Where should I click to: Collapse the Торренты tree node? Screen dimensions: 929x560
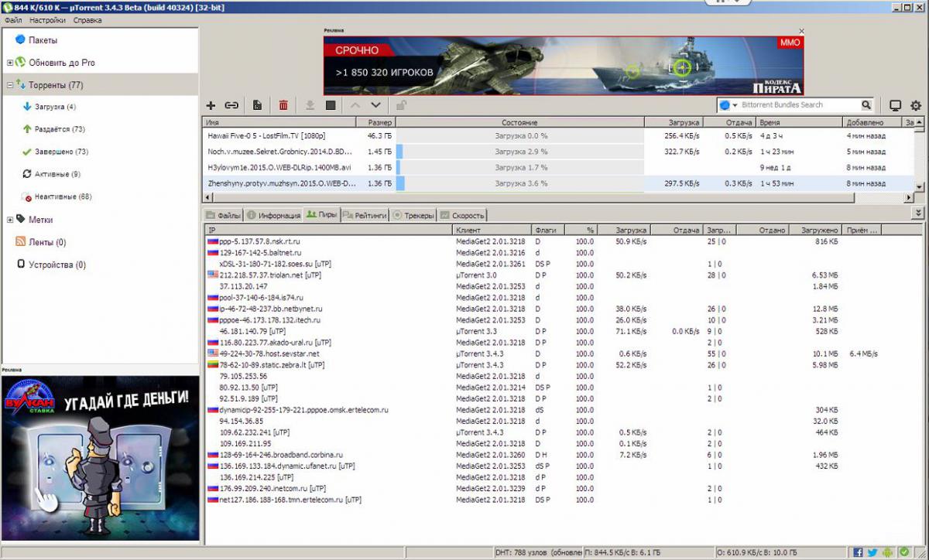pos(10,85)
